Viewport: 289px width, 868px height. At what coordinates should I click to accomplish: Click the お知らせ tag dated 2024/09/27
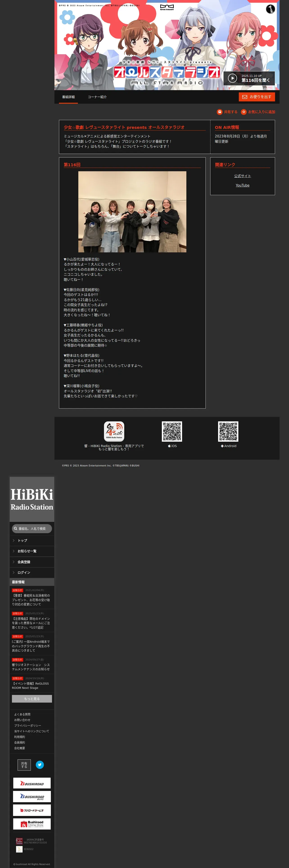18,660
